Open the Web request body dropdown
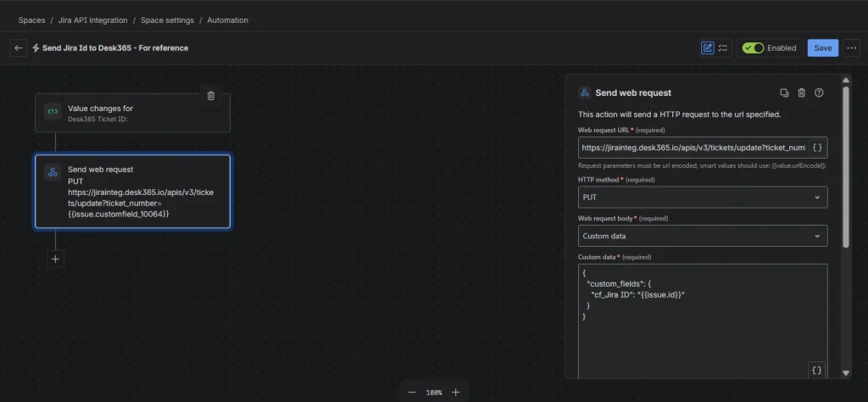 tap(703, 236)
